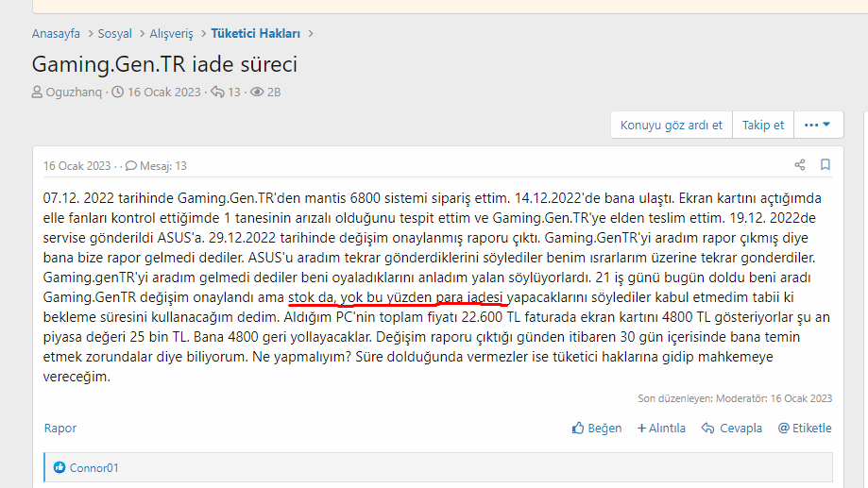This screenshot has width=868, height=488.
Task: Click the reply arrow icon in the header
Action: click(x=217, y=92)
